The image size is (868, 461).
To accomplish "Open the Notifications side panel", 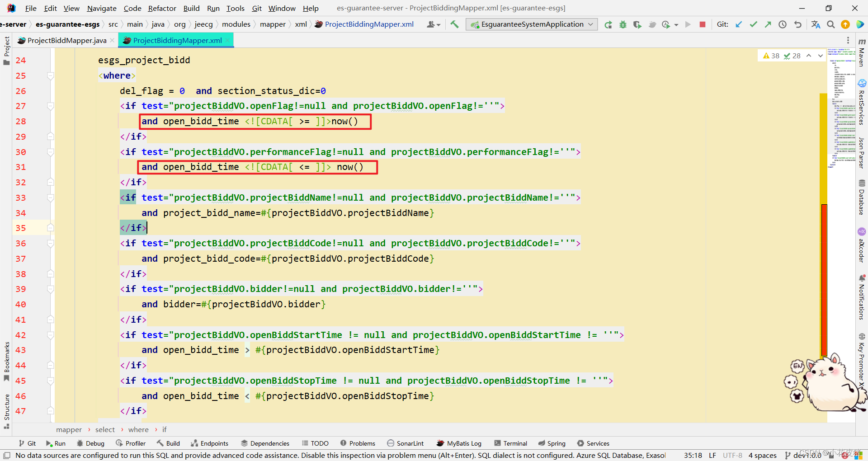I will pos(862,297).
